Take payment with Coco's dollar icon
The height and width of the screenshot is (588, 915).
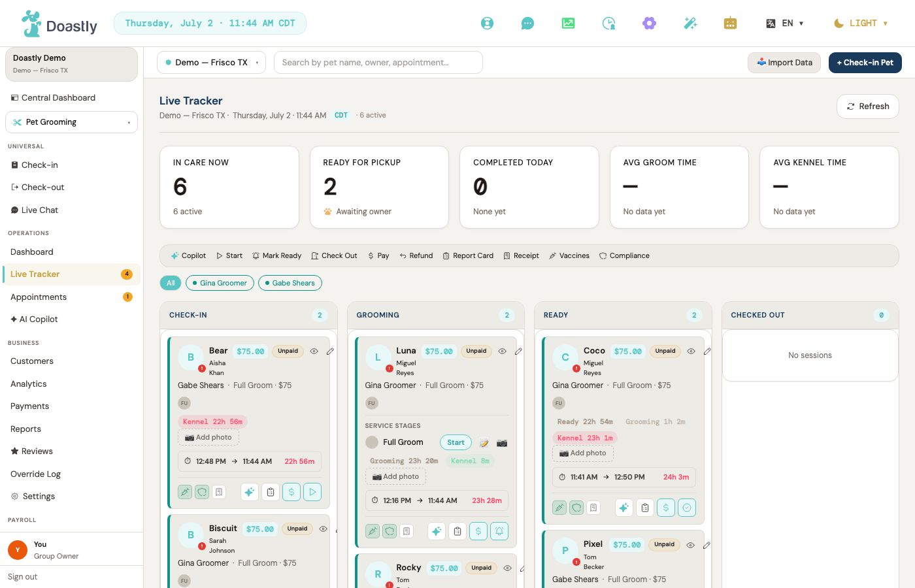click(x=666, y=508)
